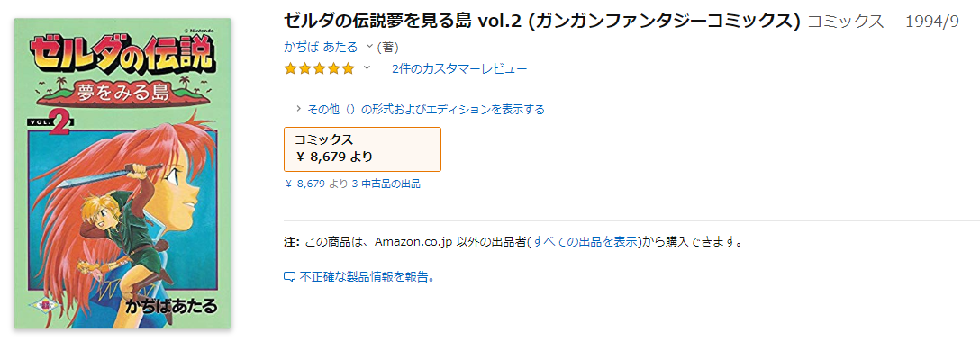Click the author link かぢば あたる
980x341 pixels.
click(x=321, y=47)
